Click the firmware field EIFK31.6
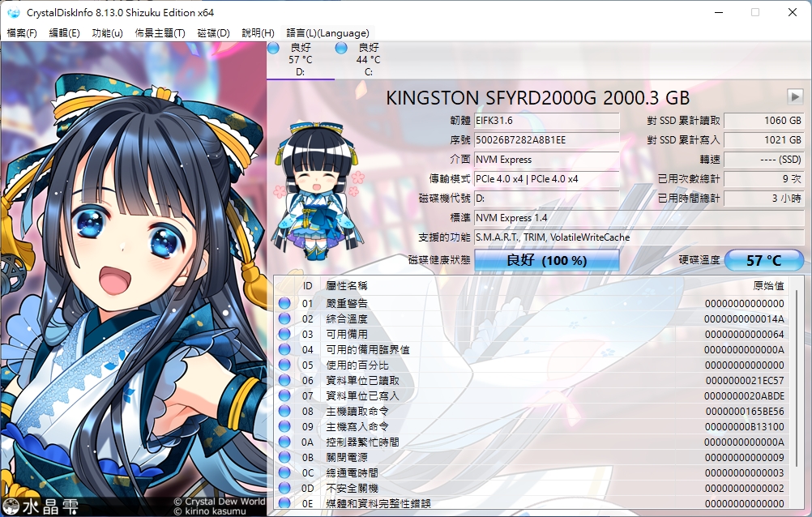Image resolution: width=812 pixels, height=517 pixels. click(547, 121)
